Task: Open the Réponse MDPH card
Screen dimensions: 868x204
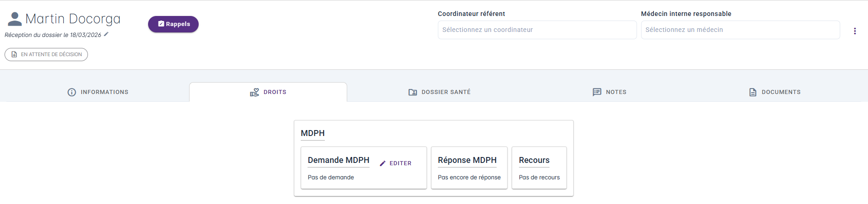Action: (469, 167)
